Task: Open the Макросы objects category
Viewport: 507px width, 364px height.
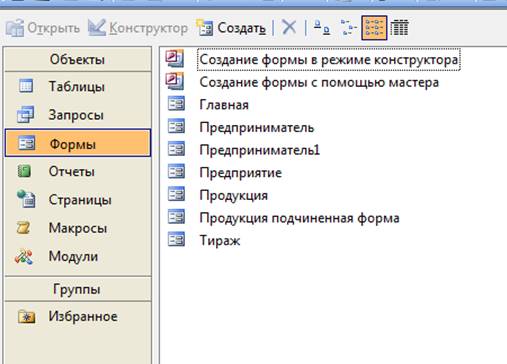Action: 78,228
